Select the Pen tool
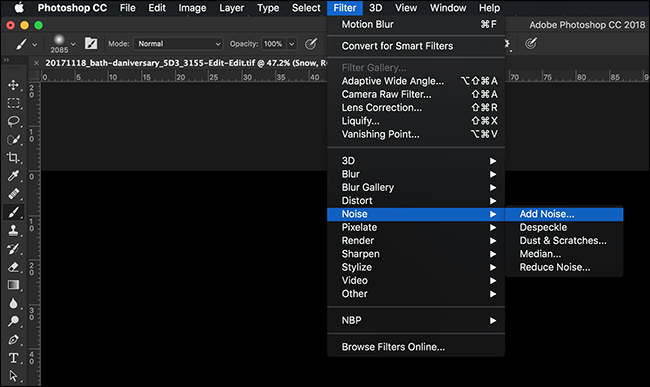The image size is (650, 387). click(x=13, y=340)
